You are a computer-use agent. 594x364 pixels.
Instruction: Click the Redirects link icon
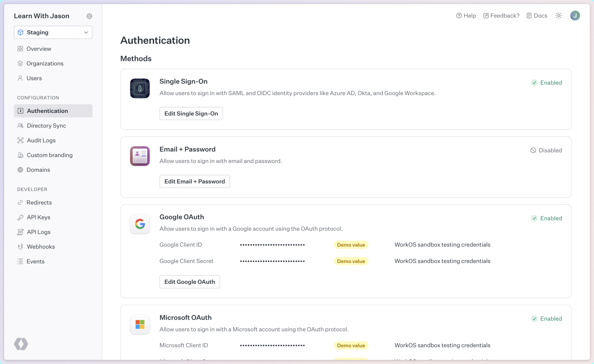click(20, 203)
